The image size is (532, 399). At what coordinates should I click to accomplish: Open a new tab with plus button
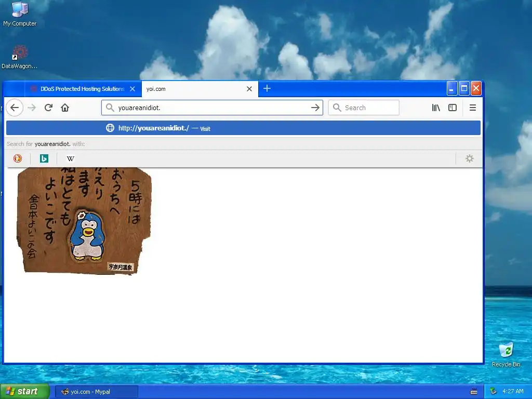tap(267, 88)
